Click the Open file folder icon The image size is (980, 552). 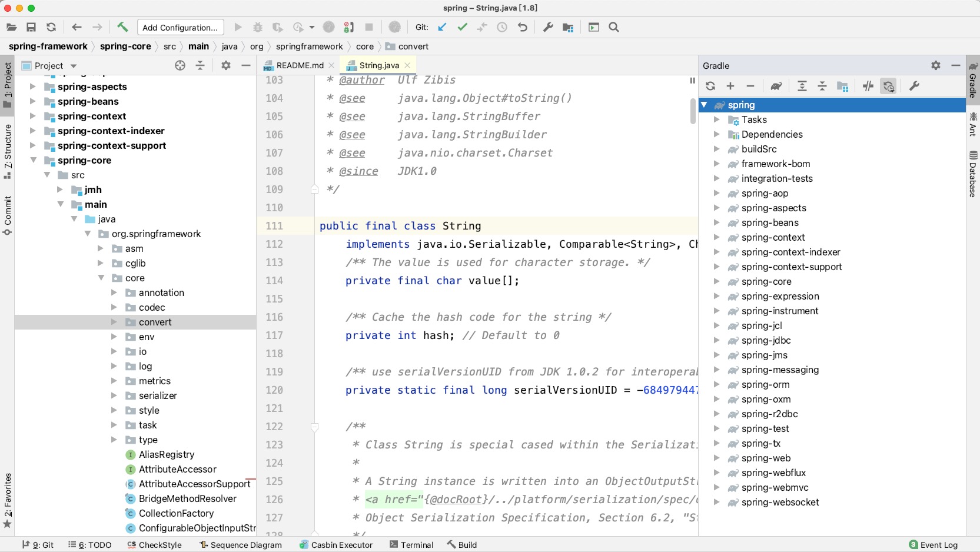coord(11,27)
